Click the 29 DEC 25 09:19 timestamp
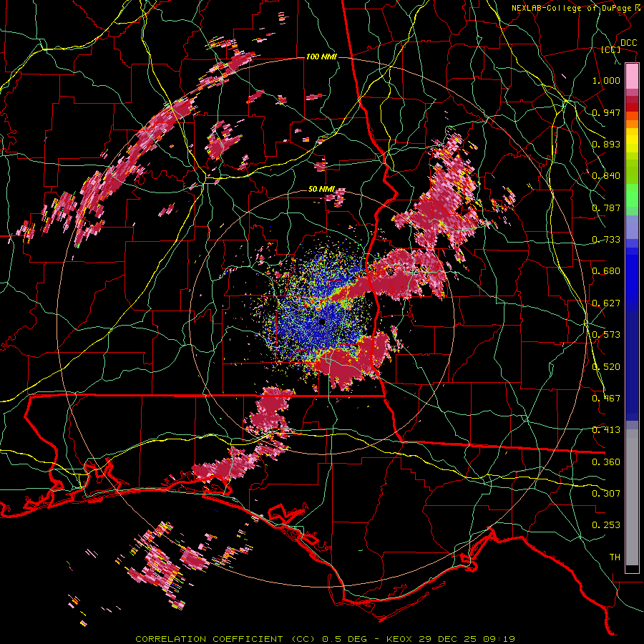 pyautogui.click(x=467, y=639)
